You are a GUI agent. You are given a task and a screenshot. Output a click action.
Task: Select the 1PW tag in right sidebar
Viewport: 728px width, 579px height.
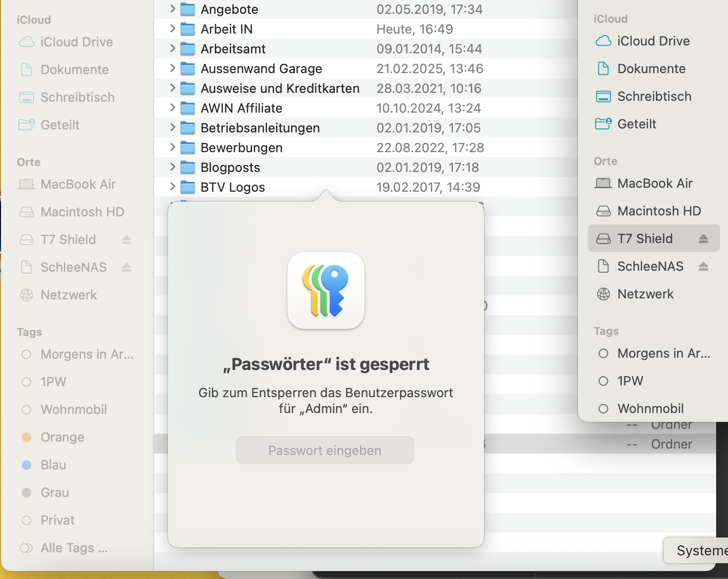(621, 381)
